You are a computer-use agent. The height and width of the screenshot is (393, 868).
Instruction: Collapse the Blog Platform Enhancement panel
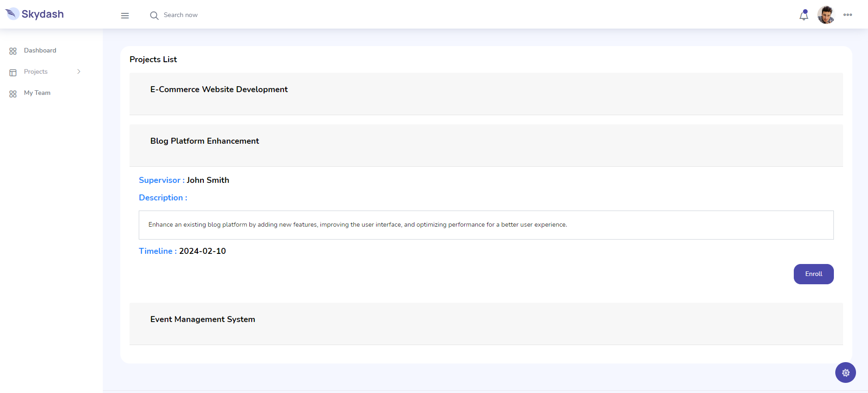click(205, 141)
